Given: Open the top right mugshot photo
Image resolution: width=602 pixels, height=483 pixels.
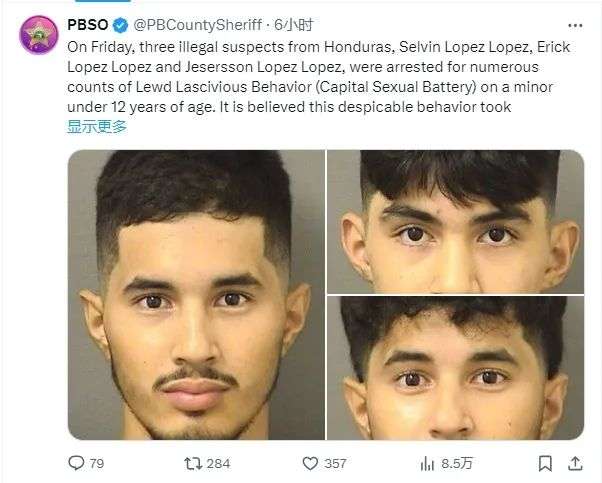Looking at the screenshot, I should (x=455, y=222).
